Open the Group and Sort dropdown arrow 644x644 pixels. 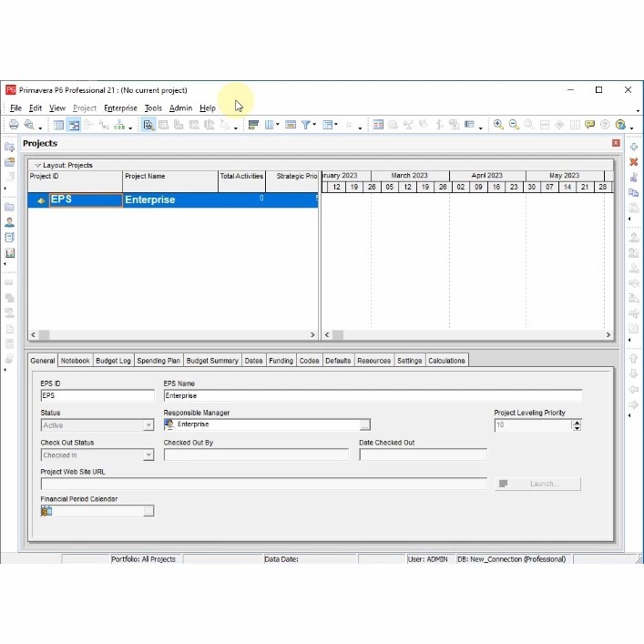[336, 124]
